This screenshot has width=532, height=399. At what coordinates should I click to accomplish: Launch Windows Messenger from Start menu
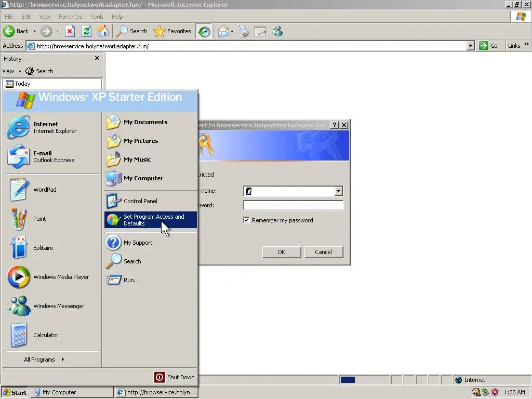click(x=51, y=306)
